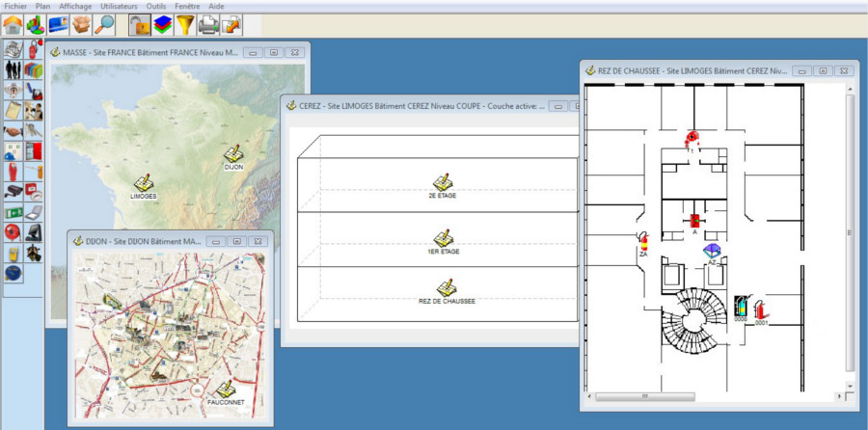The width and height of the screenshot is (868, 430).
Task: Select the forklift sidebar icon
Action: (34, 91)
